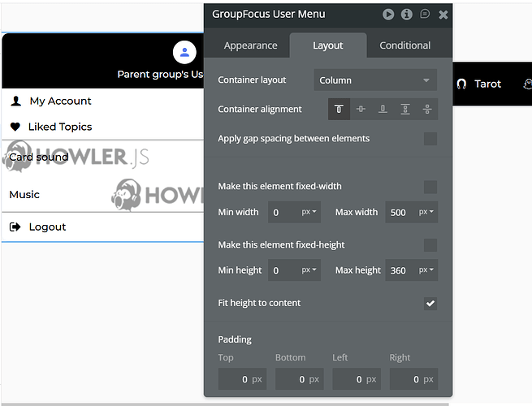
Task: Click the Top padding field
Action: coord(242,379)
